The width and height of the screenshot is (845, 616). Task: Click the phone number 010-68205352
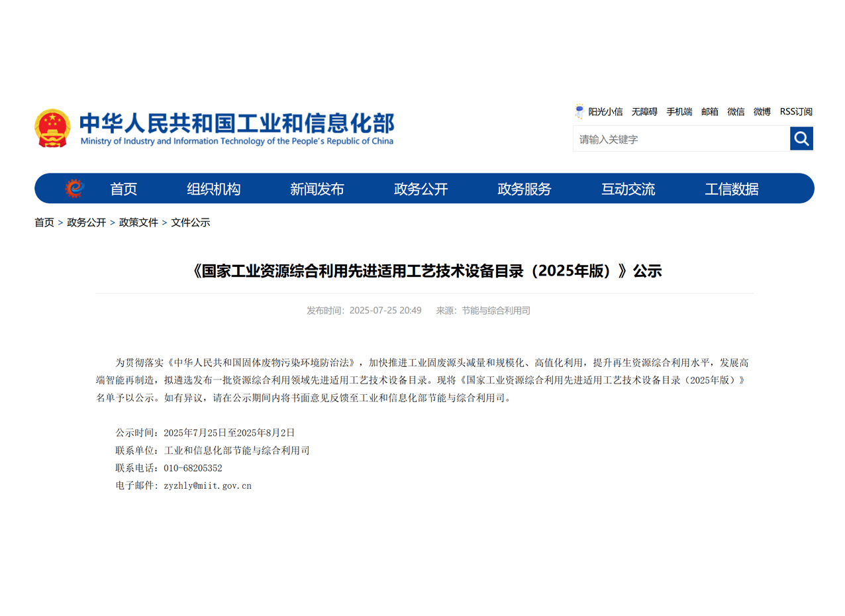coord(193,468)
